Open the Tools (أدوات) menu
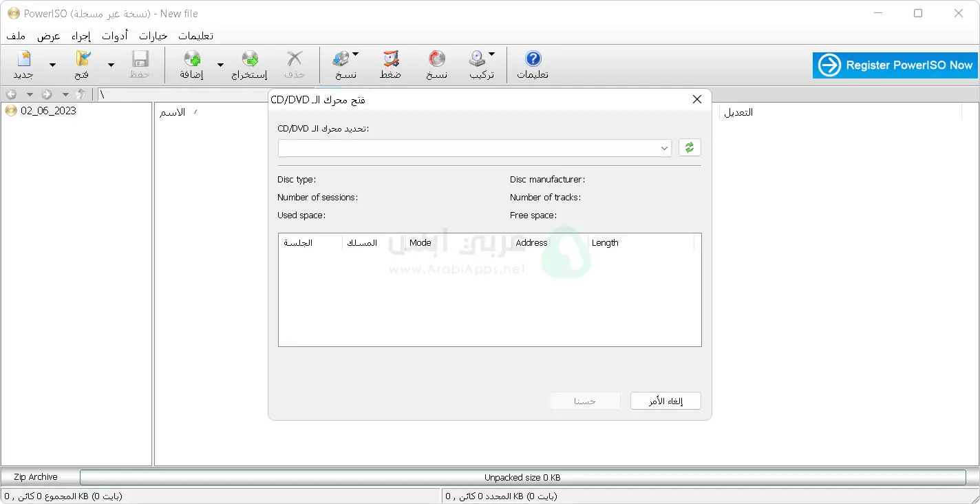Screen dimensions: 980x504 [x=115, y=36]
